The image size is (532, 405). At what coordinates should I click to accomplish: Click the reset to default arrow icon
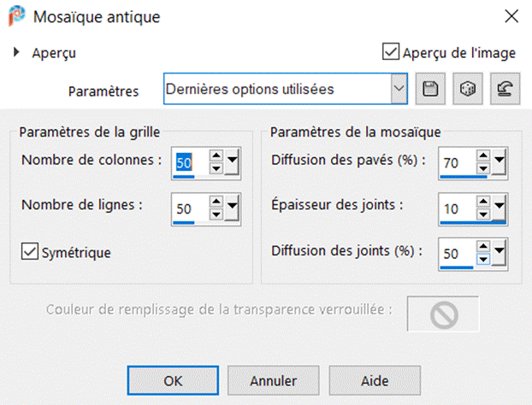[x=505, y=90]
